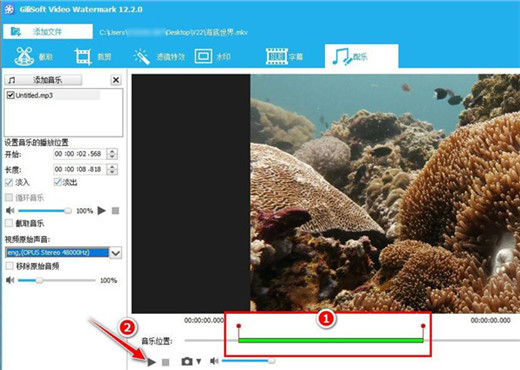Select the 配乐 music tab
The image size is (520, 370).
[361, 56]
